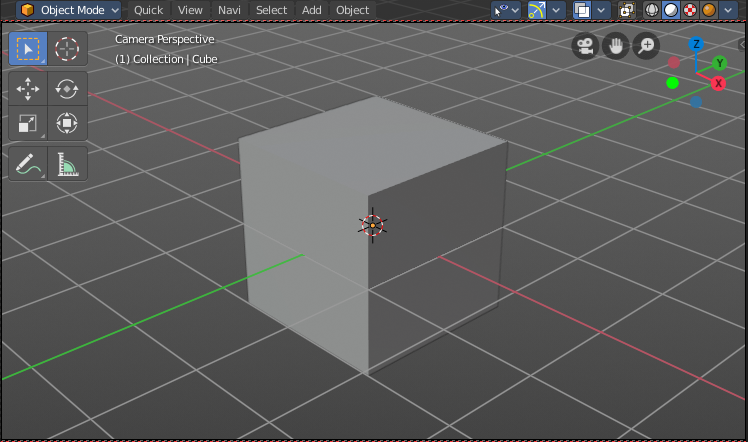This screenshot has width=748, height=442.
Task: Click the '(1) Collection | Cube' text
Action: point(166,59)
